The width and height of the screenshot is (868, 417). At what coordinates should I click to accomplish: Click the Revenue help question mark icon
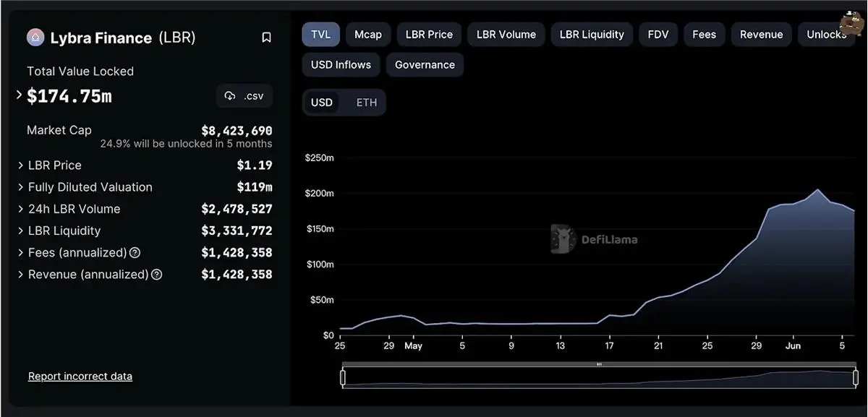[156, 275]
